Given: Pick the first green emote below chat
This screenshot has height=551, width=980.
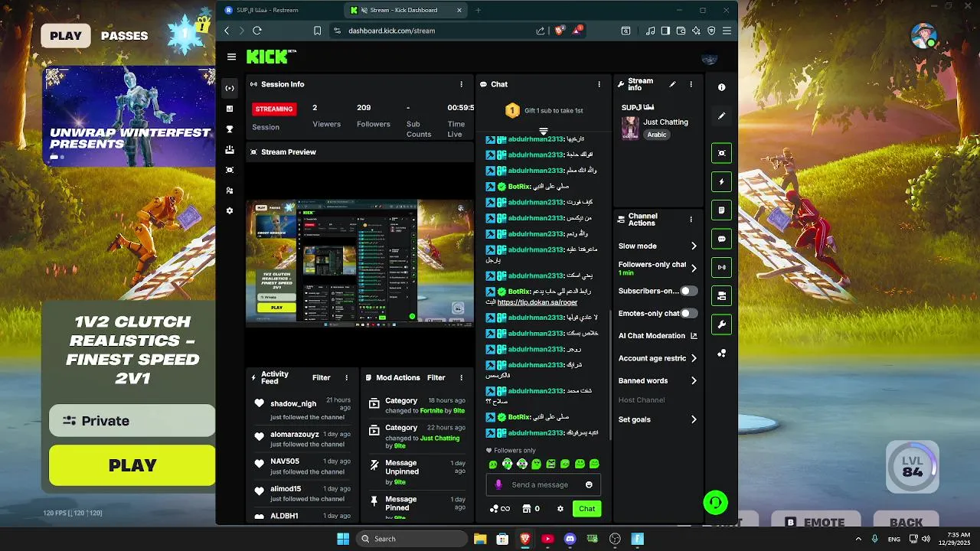Looking at the screenshot, I should (x=493, y=465).
